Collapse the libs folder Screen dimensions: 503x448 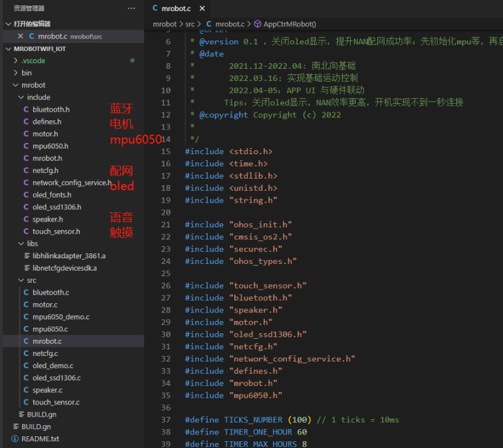click(21, 244)
